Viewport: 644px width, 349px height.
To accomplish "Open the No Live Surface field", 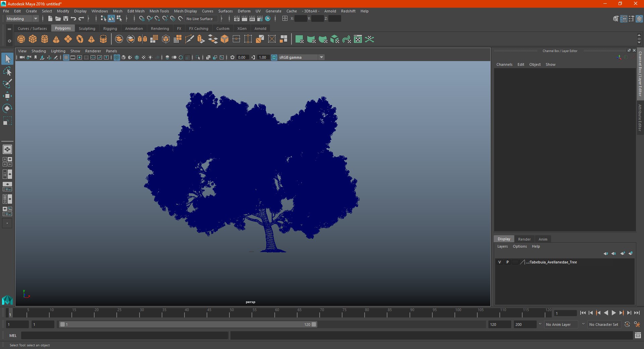I will [x=201, y=19].
